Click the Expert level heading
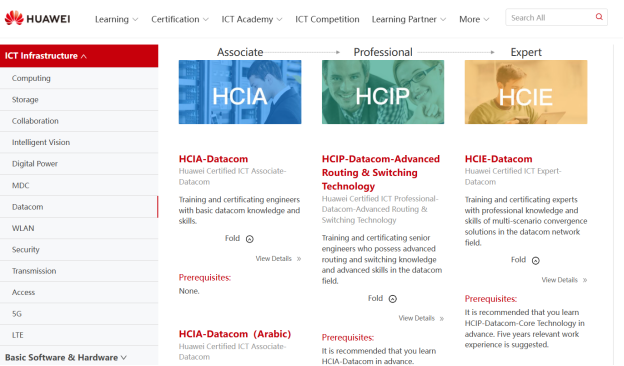Viewport: 624px width, 366px height. click(526, 53)
